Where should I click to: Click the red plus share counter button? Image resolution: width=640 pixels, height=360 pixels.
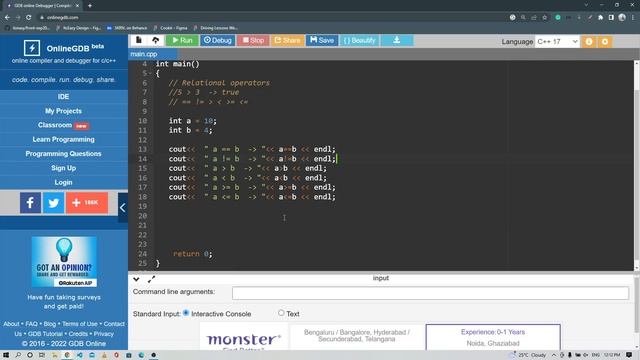point(87,202)
